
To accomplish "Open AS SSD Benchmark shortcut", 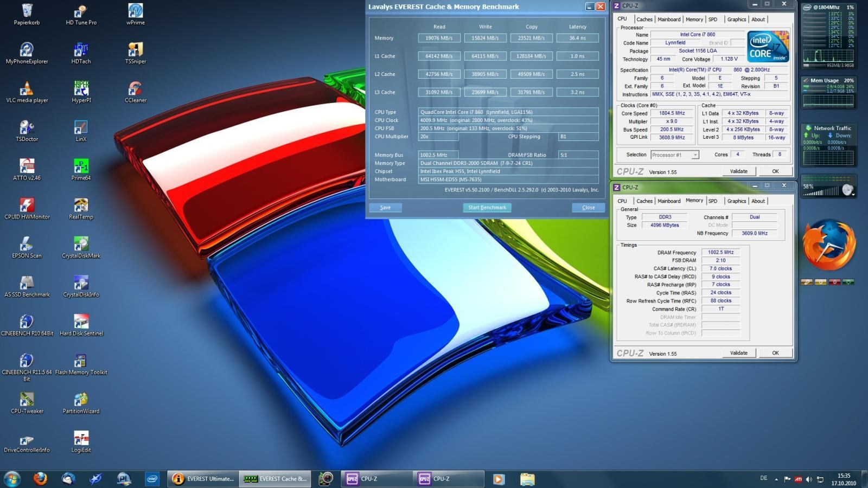I will click(27, 287).
